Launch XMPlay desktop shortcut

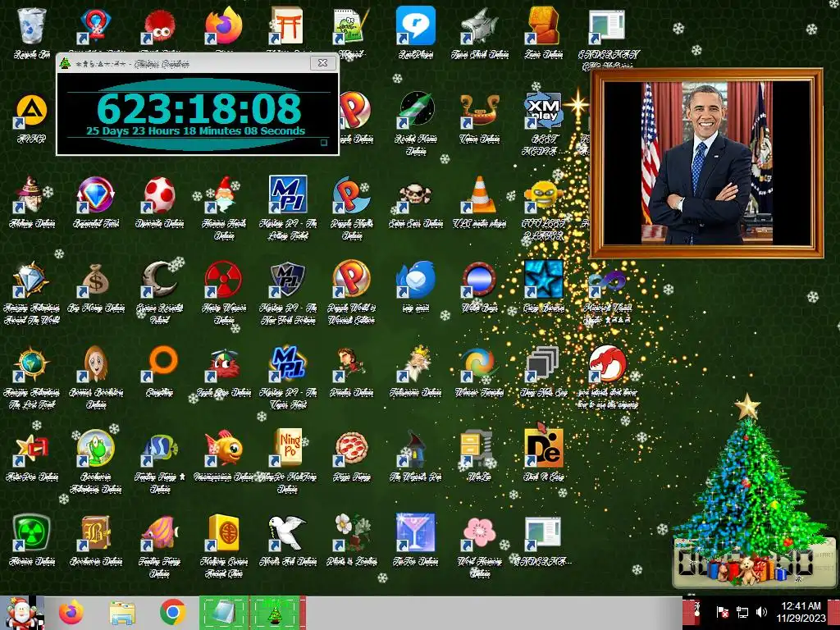[x=544, y=111]
